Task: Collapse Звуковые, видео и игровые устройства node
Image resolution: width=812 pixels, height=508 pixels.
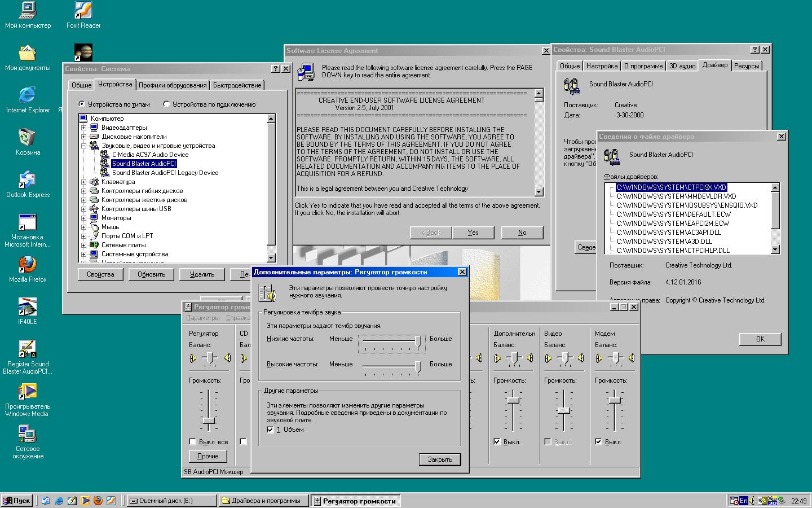Action: point(83,146)
